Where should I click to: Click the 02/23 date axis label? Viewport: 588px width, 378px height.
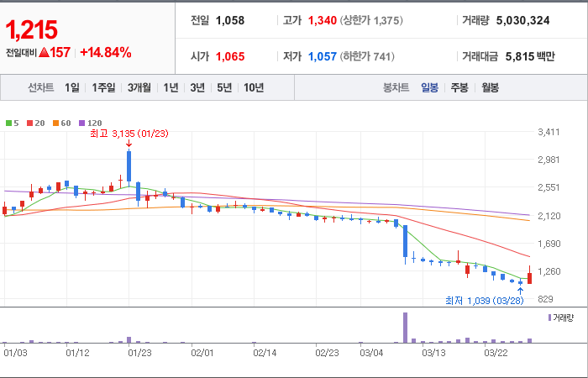327,353
